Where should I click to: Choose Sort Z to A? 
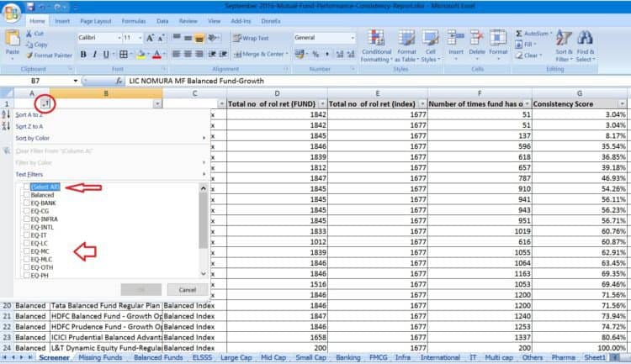pyautogui.click(x=111, y=127)
